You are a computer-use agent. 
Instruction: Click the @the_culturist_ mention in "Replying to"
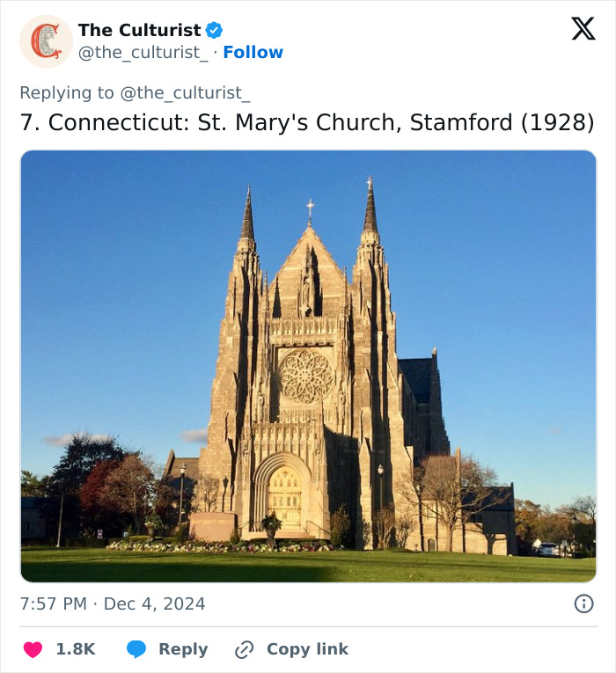coord(185,92)
